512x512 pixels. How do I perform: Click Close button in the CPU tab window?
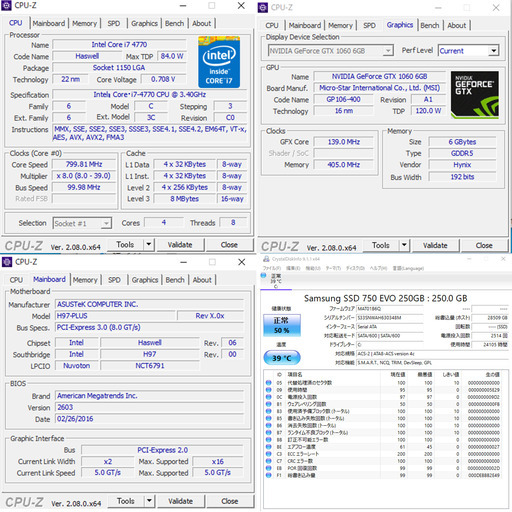point(229,245)
